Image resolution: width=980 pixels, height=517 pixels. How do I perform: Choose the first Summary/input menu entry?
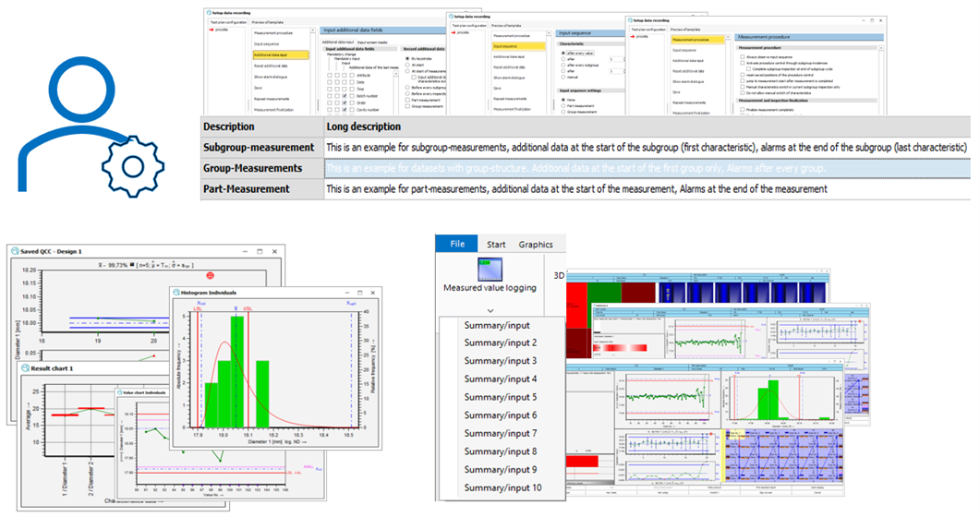[497, 325]
